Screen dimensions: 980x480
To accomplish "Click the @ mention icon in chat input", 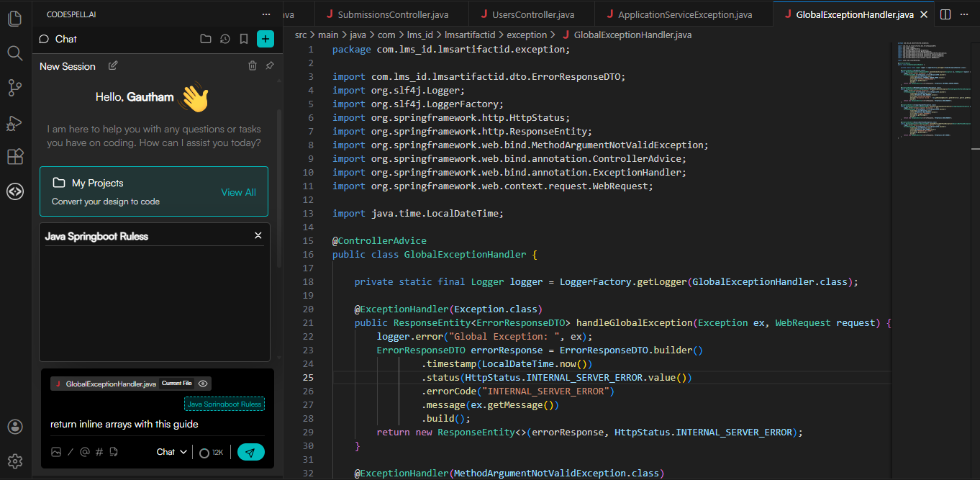I will click(85, 452).
